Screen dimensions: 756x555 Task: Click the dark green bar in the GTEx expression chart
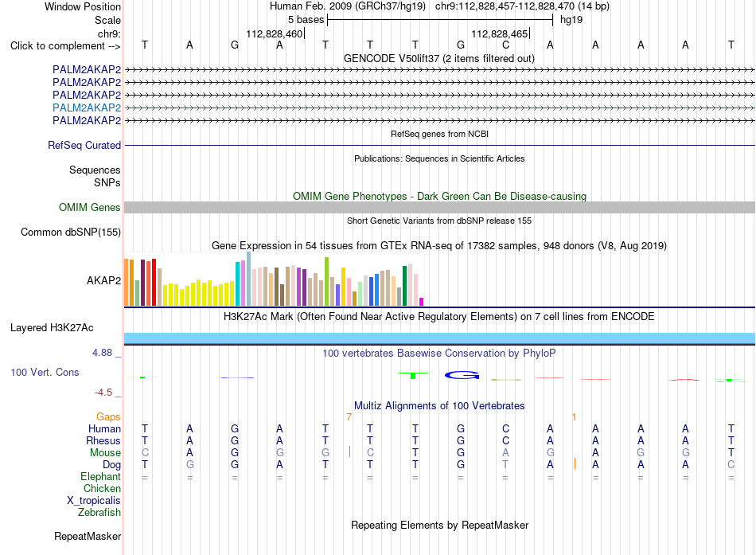(x=404, y=286)
